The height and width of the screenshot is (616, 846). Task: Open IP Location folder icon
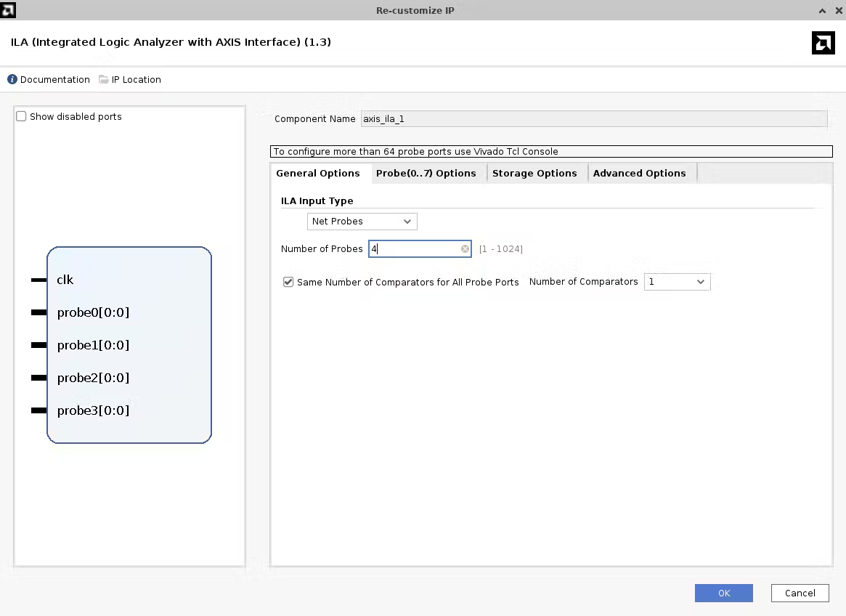point(104,79)
